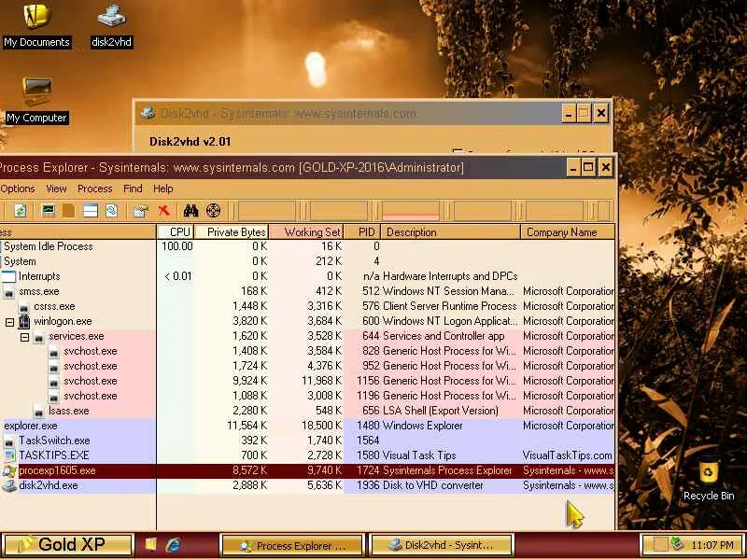The height and width of the screenshot is (560, 747).
Task: Sort by the Company Name column header
Action: 568,231
